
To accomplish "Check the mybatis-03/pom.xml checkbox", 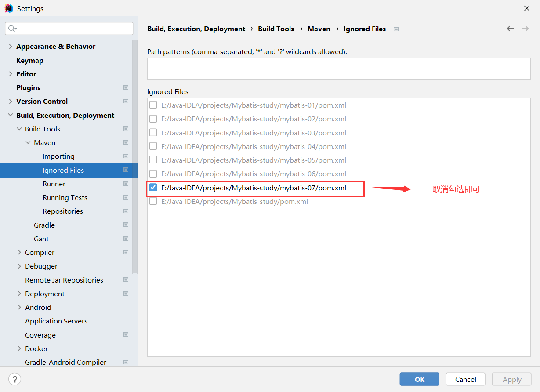I will point(153,133).
